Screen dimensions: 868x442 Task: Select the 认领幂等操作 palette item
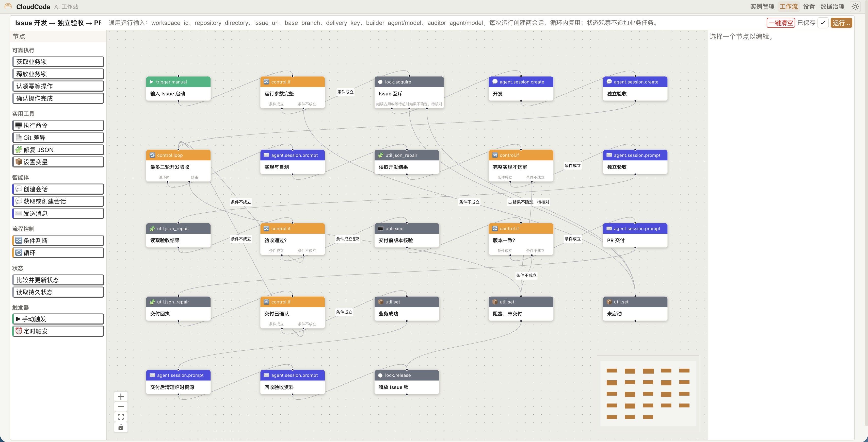58,86
